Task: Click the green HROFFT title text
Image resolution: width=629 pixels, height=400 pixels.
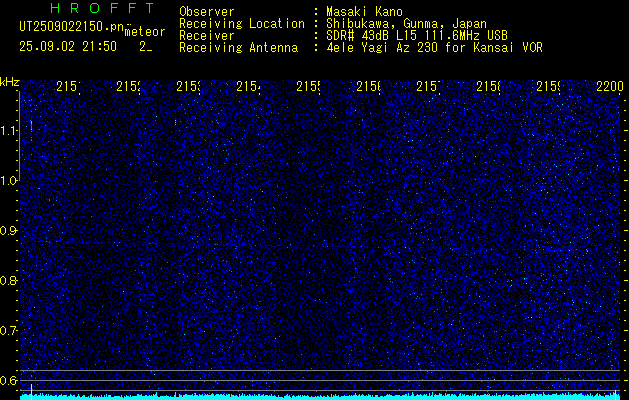Action: point(103,8)
